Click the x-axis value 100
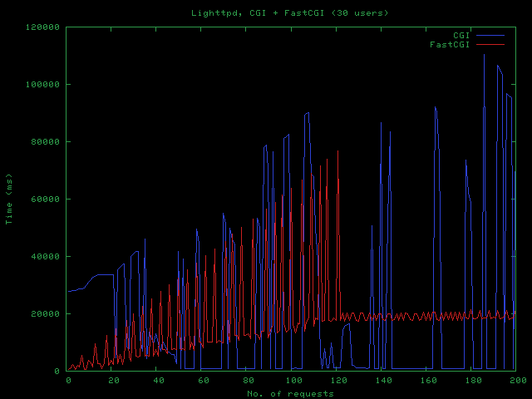Screen dimensions: 532x399 [x=293, y=381]
